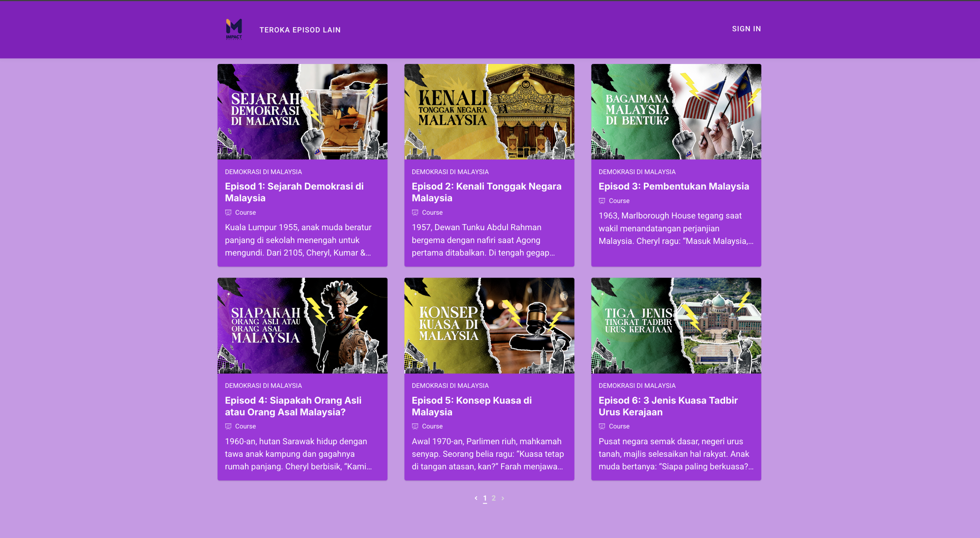Go to previous page with left chevron

tap(476, 498)
